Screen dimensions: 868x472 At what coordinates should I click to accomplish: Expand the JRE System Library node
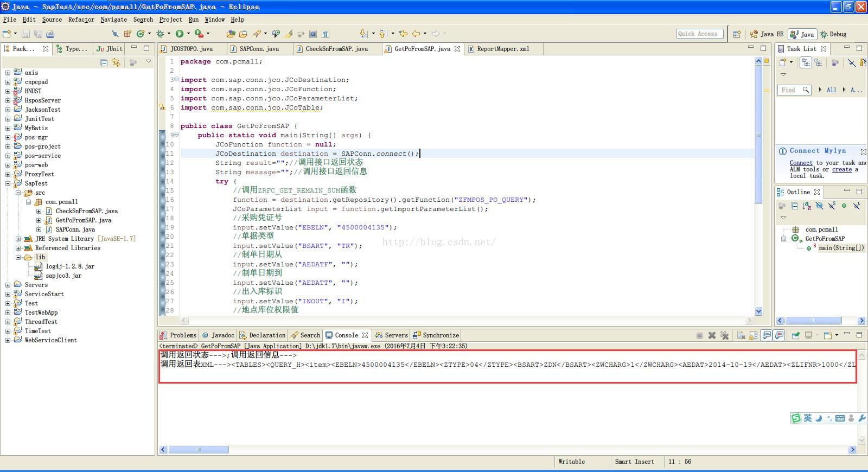tap(18, 239)
